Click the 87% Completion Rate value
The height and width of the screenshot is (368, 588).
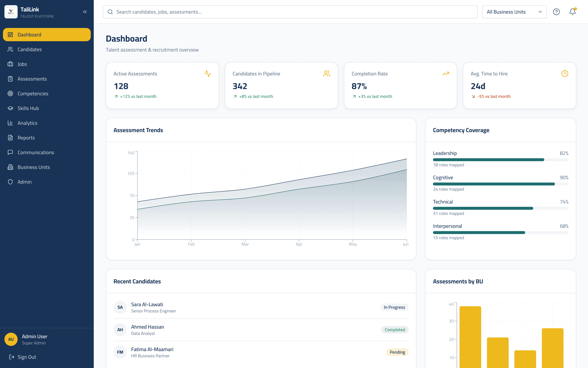(359, 86)
